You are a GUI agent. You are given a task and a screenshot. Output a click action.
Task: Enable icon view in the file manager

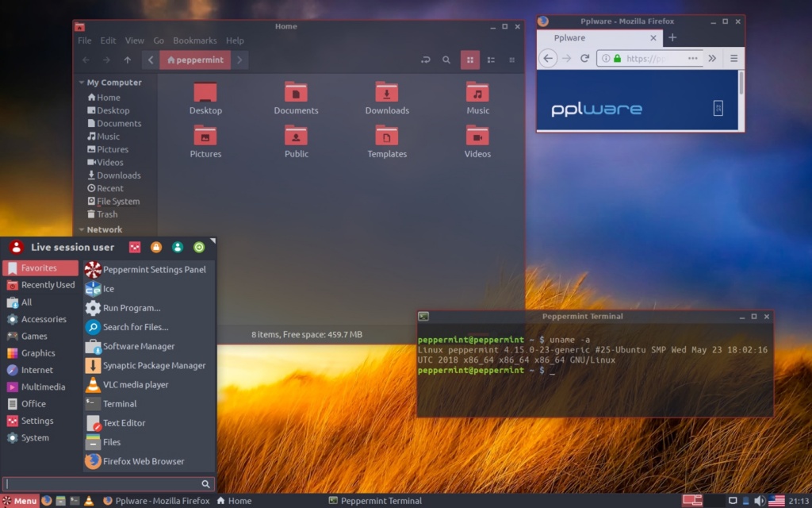point(469,60)
